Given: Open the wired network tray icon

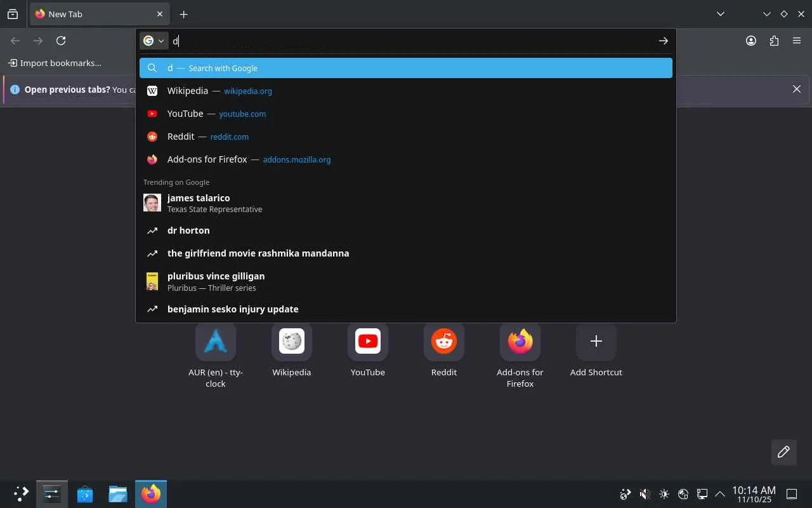Looking at the screenshot, I should coord(702,494).
